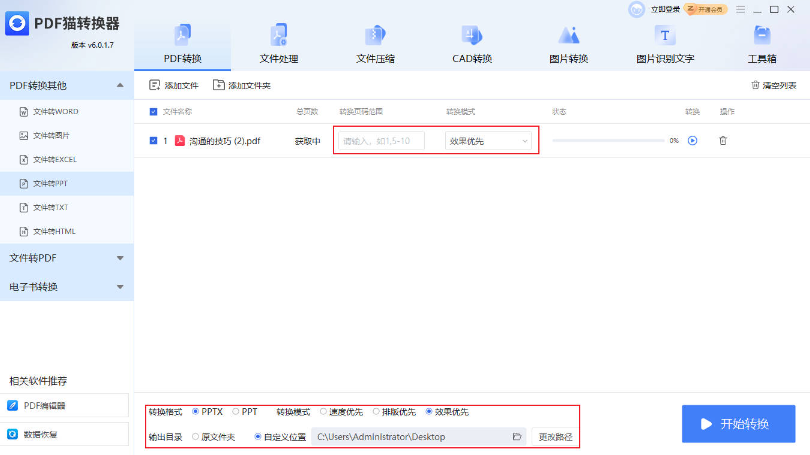Select 文件转PPT in sidebar
The height and width of the screenshot is (455, 810).
point(67,183)
